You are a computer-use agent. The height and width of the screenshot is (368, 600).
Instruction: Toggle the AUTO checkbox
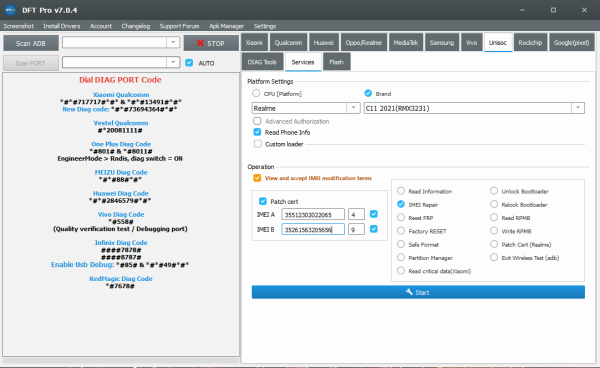point(189,63)
